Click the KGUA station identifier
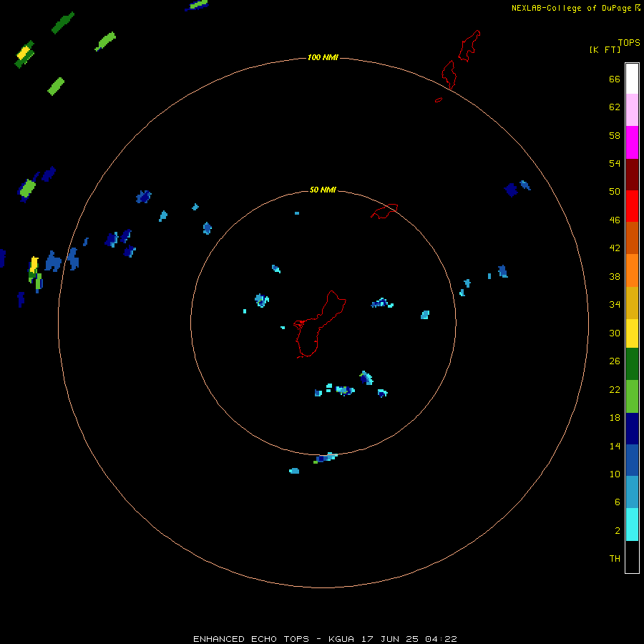644x644 pixels. (x=341, y=639)
